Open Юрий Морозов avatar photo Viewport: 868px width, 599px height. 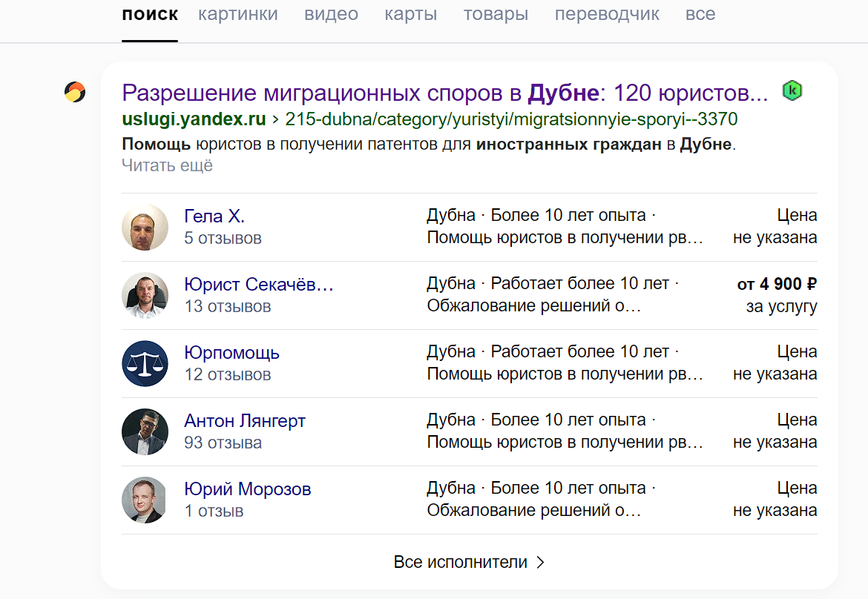[145, 500]
